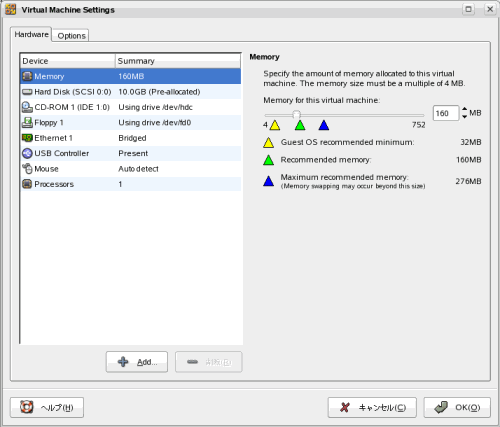
Task: Click the blue maximum memory marker under slider
Action: (324, 125)
